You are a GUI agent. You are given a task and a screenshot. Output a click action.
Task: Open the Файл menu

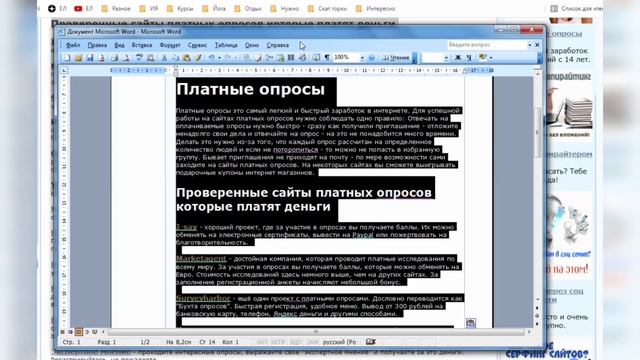click(73, 45)
